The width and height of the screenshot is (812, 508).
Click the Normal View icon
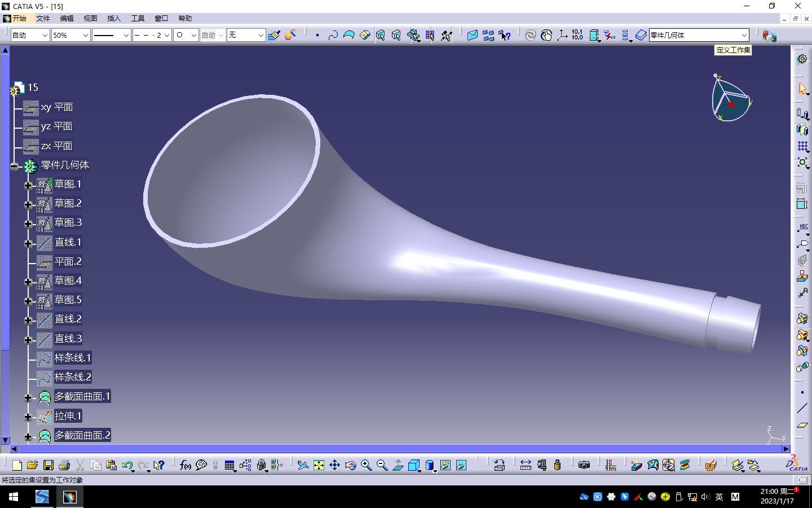click(398, 465)
